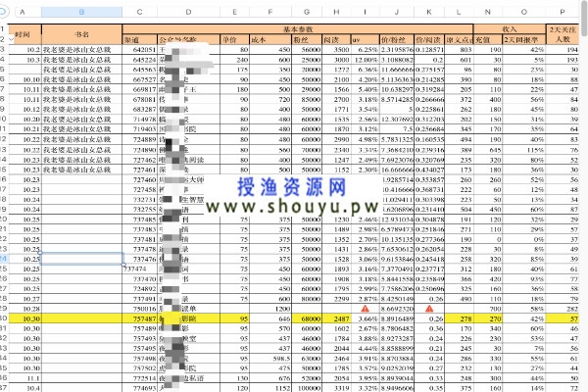
Task: Click the 粉丝 column header cell
Action: coord(307,39)
